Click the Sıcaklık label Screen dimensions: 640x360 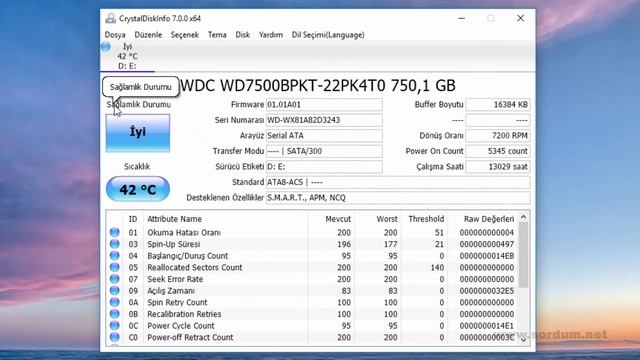pos(137,167)
